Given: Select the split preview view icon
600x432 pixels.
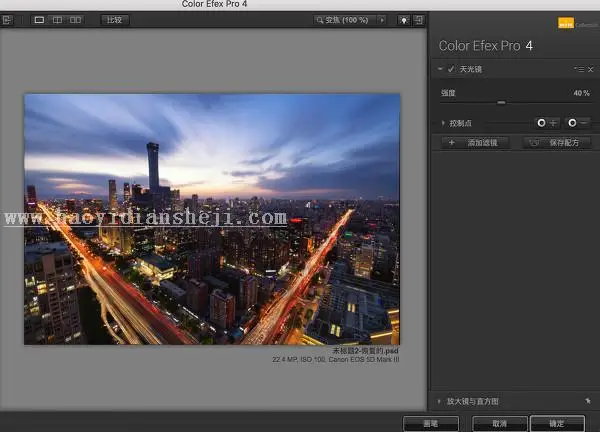Looking at the screenshot, I should 57,20.
